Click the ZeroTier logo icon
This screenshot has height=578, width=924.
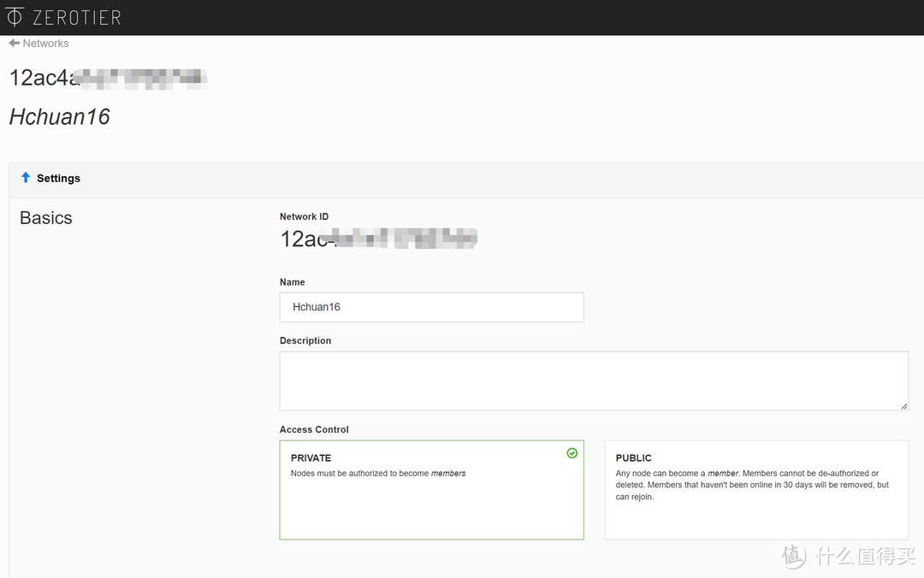(15, 17)
